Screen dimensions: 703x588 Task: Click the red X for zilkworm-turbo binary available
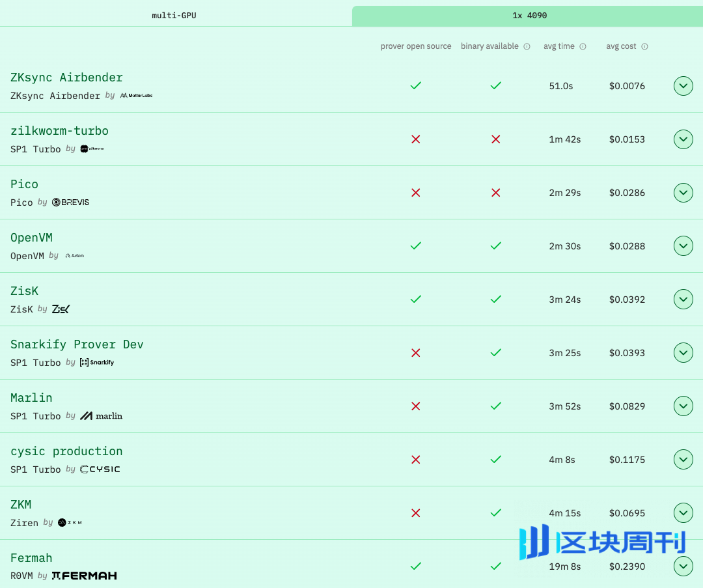pos(495,139)
